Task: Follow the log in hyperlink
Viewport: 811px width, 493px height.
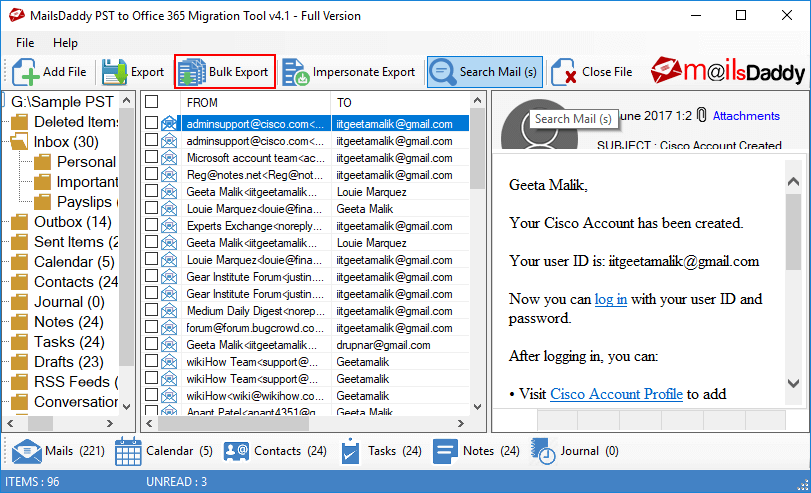Action: (611, 299)
